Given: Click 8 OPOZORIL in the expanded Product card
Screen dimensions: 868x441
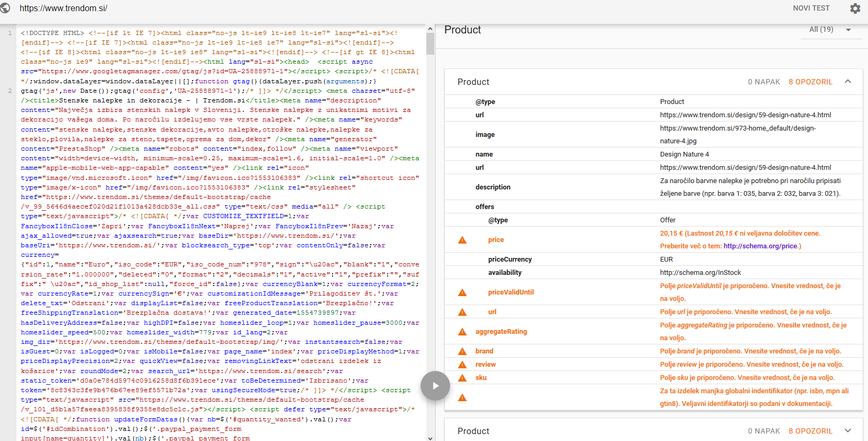Looking at the screenshot, I should (811, 82).
